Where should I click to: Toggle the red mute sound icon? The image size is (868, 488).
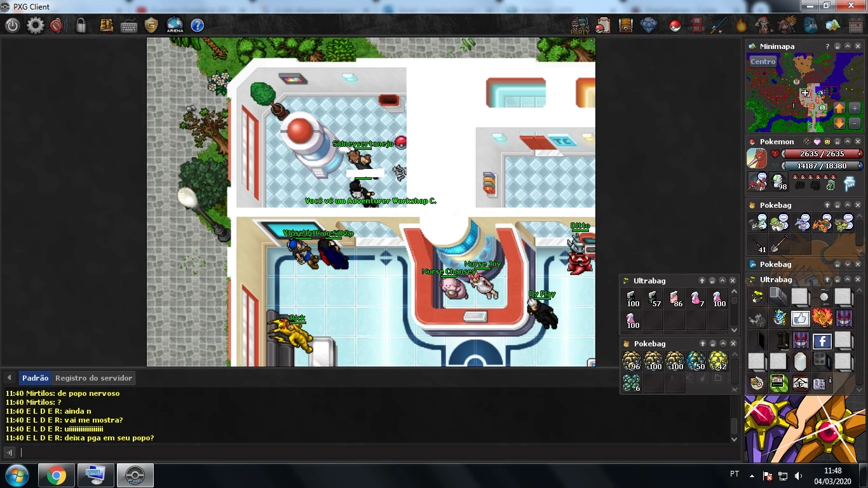(57, 25)
